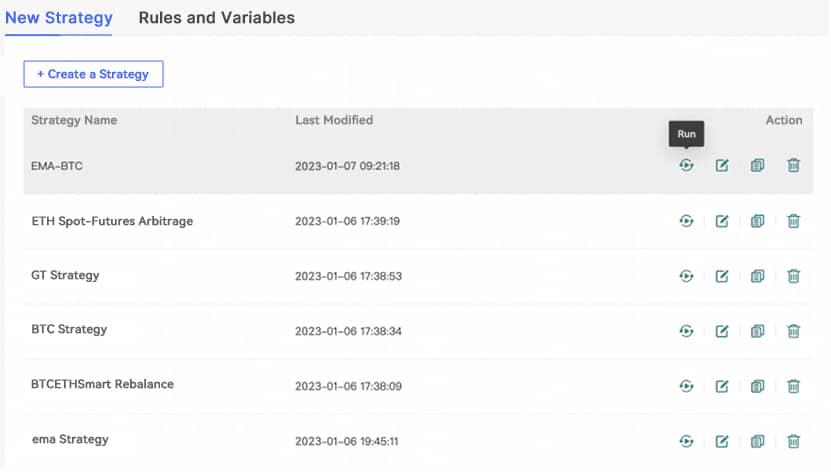Select the BTC Strategy name
Screen dimensions: 831x474
[69, 330]
